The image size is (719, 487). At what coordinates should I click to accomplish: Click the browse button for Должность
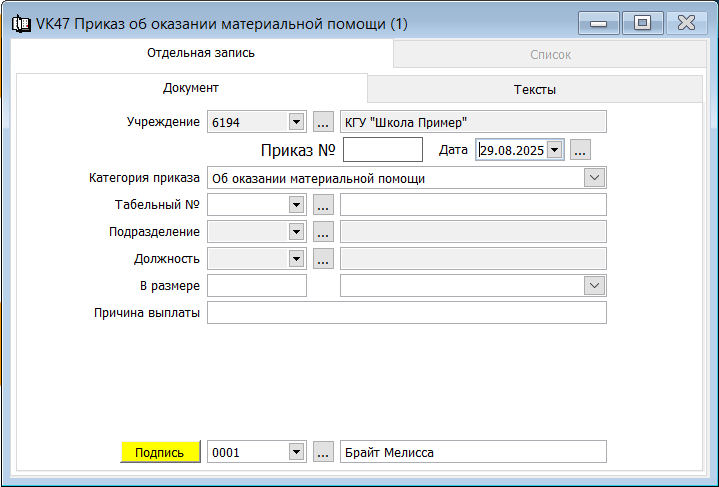(322, 259)
